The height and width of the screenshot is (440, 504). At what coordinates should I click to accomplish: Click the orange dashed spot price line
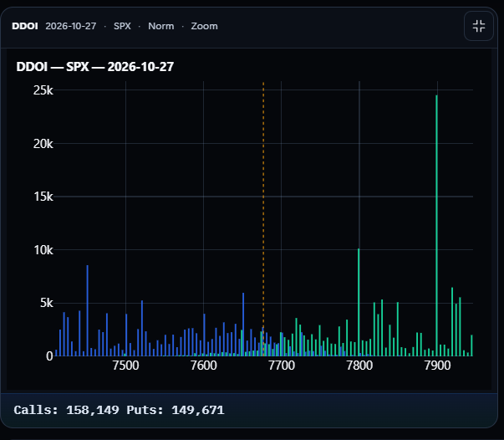(x=263, y=218)
